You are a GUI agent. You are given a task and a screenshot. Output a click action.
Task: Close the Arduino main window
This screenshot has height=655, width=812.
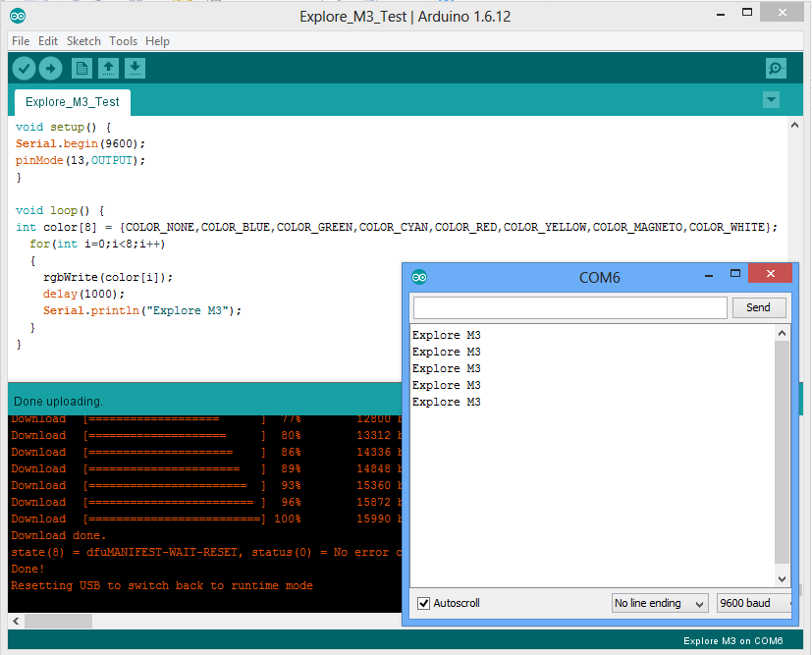point(782,13)
